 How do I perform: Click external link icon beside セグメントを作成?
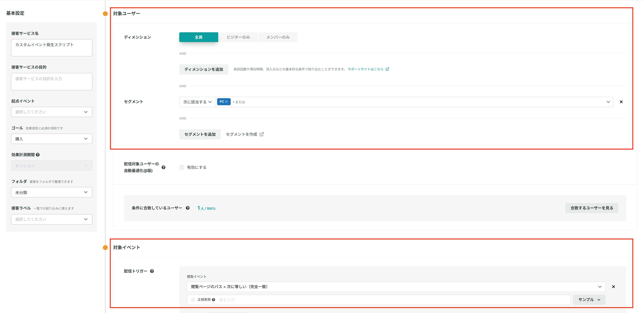(262, 134)
